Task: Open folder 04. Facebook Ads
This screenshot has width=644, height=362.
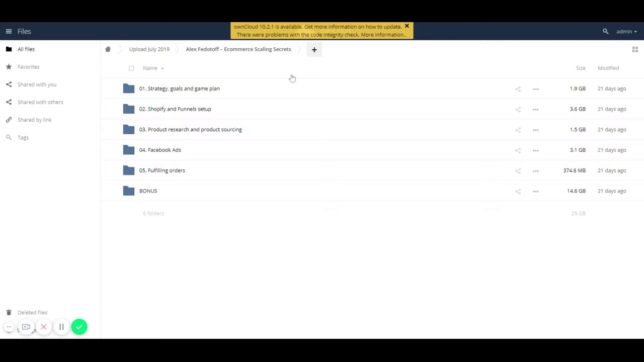Action: (x=160, y=150)
